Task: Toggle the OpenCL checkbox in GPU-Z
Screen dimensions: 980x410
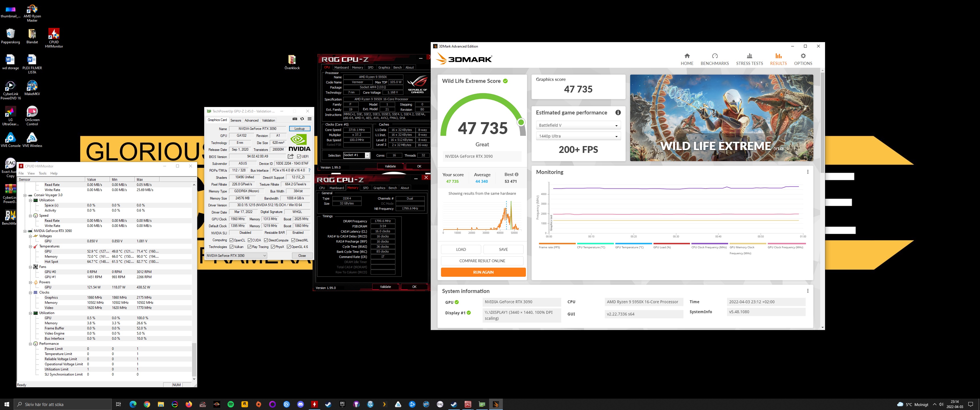Action: [x=231, y=240]
